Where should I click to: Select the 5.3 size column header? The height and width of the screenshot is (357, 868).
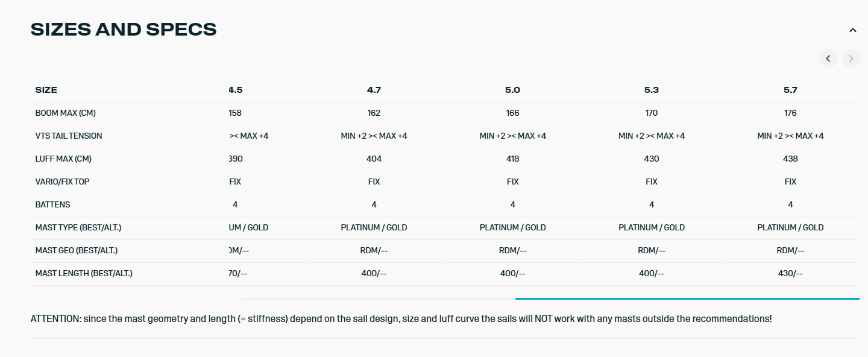pyautogui.click(x=652, y=90)
